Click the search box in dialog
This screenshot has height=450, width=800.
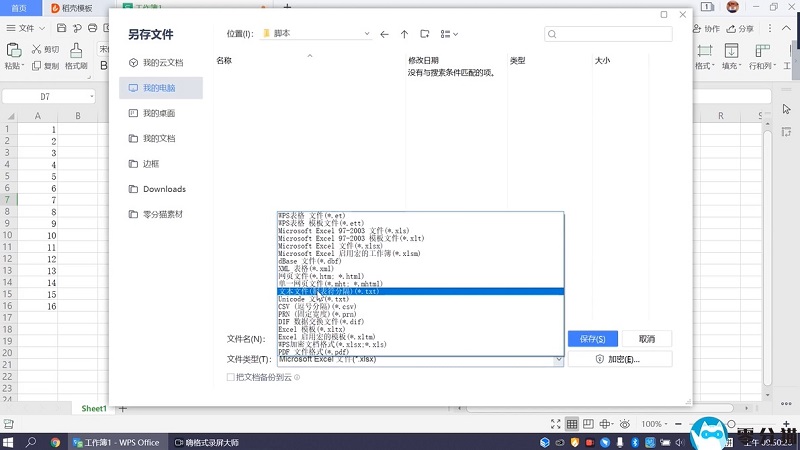[610, 34]
